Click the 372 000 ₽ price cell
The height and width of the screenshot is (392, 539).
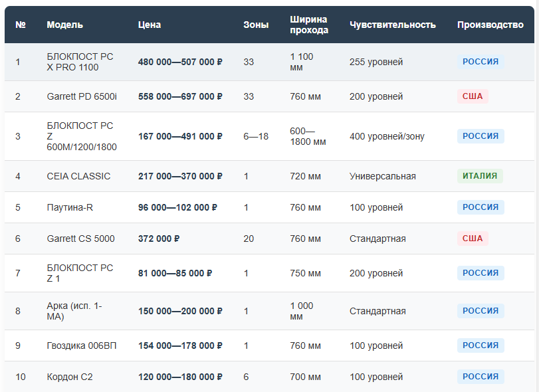pos(159,239)
